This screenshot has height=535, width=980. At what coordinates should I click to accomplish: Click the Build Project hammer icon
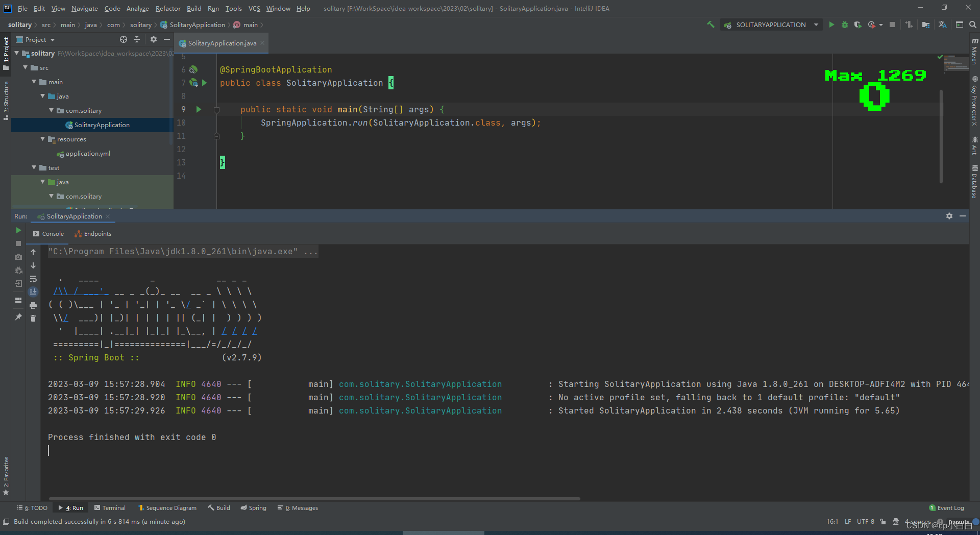[x=710, y=25]
